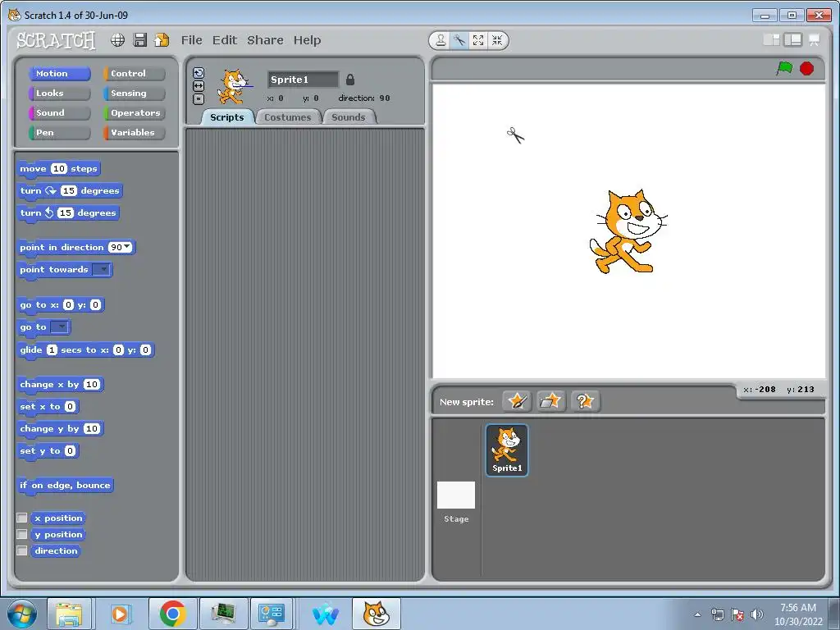Set rotation style to don't rotate
The height and width of the screenshot is (630, 840).
[199, 98]
